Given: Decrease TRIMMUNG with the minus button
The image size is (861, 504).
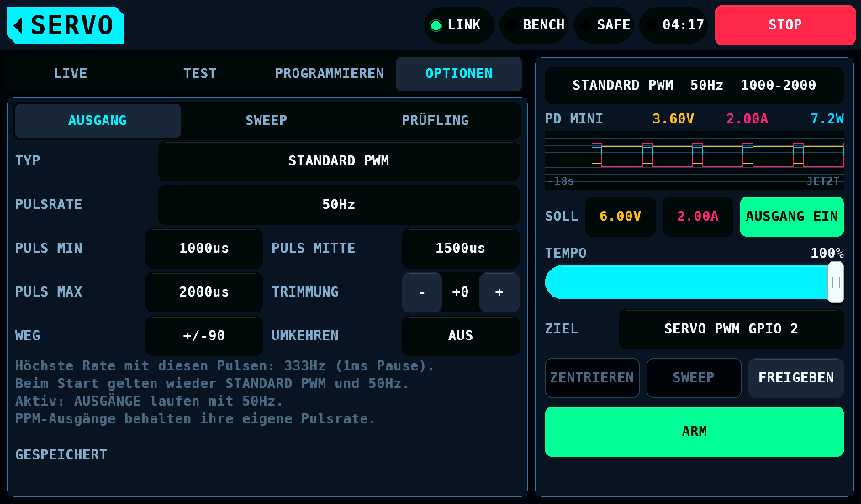Looking at the screenshot, I should [x=422, y=292].
